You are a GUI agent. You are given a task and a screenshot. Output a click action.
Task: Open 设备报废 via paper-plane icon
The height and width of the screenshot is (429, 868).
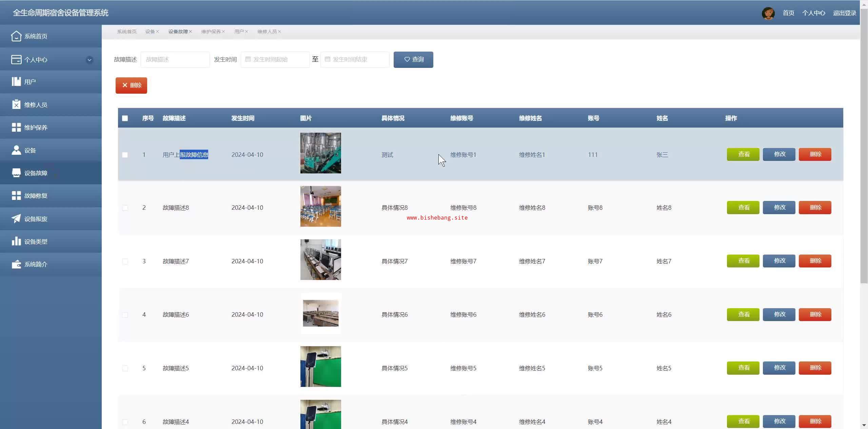pos(16,219)
